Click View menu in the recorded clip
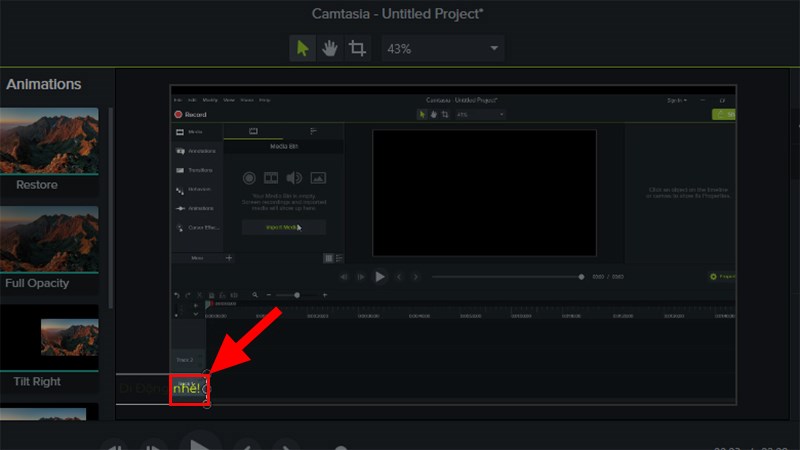 click(229, 100)
